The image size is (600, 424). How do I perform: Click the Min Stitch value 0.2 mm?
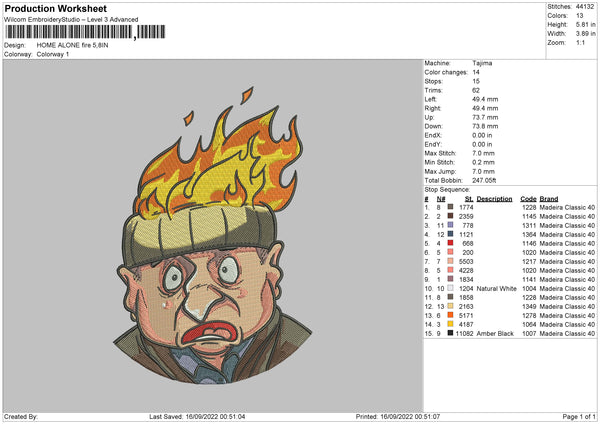pos(483,162)
